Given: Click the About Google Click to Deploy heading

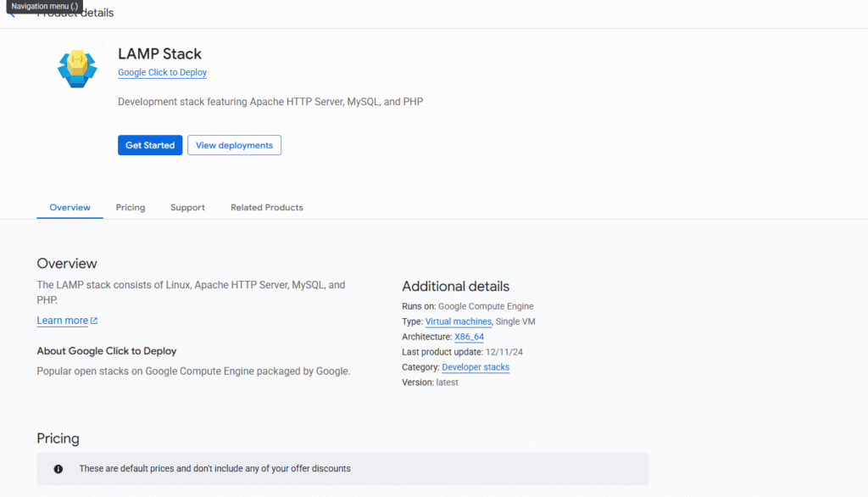Looking at the screenshot, I should tap(106, 351).
